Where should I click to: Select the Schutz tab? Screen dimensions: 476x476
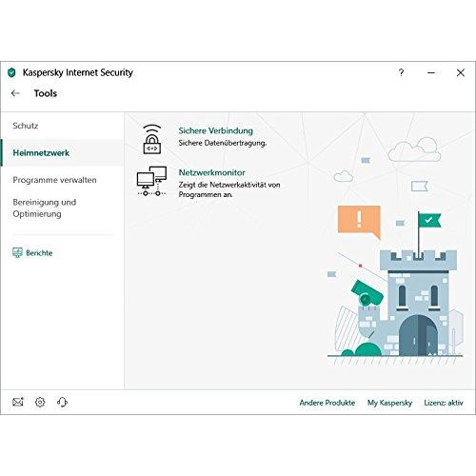(x=26, y=126)
